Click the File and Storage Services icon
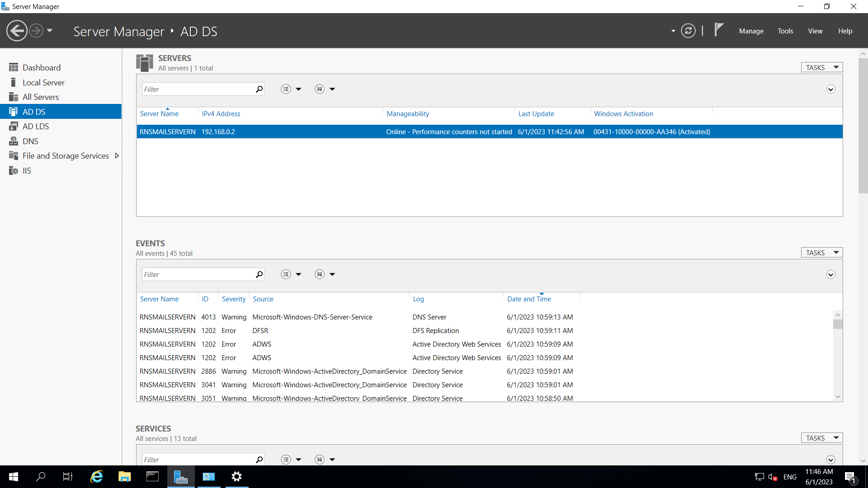Viewport: 868px width, 488px height. [x=14, y=156]
